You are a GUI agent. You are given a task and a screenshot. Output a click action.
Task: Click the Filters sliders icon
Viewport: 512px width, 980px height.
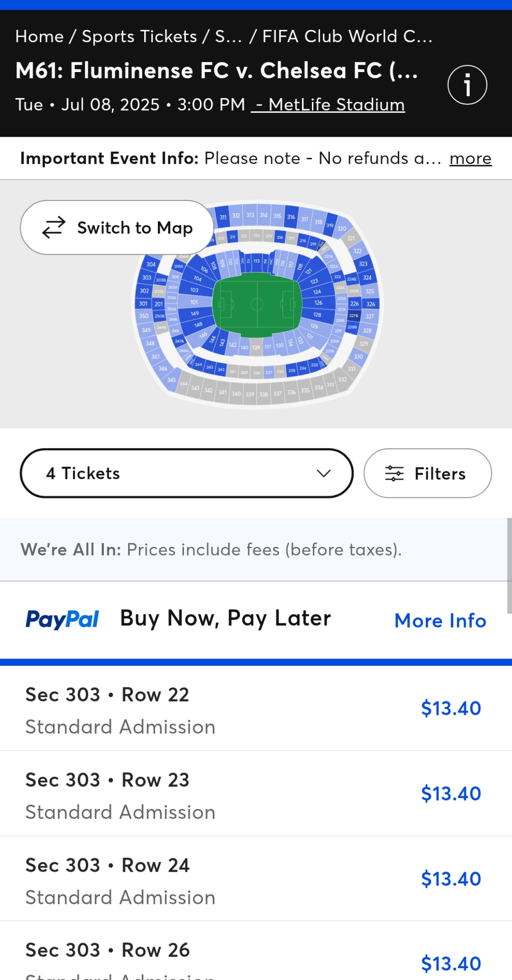point(394,473)
